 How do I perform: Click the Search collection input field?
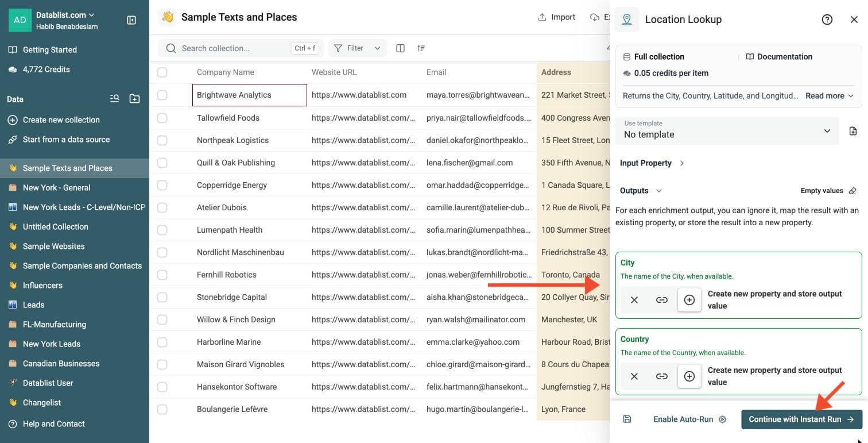click(241, 48)
